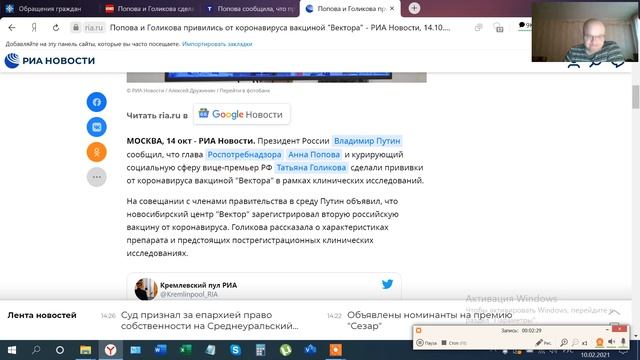Viewport: 640px width, 360px height.
Task: Click the page vertical scrollbar thumb
Action: point(636,97)
